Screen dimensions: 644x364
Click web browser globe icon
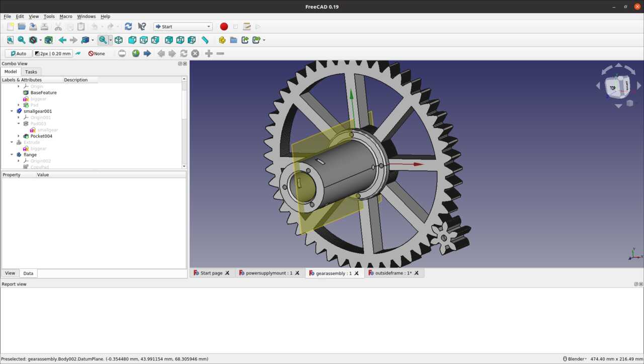(x=136, y=53)
